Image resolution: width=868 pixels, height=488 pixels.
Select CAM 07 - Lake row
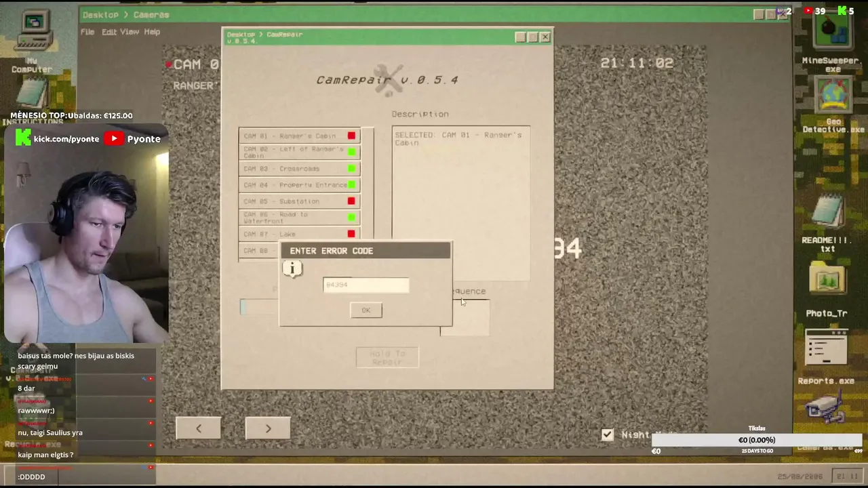(x=299, y=234)
